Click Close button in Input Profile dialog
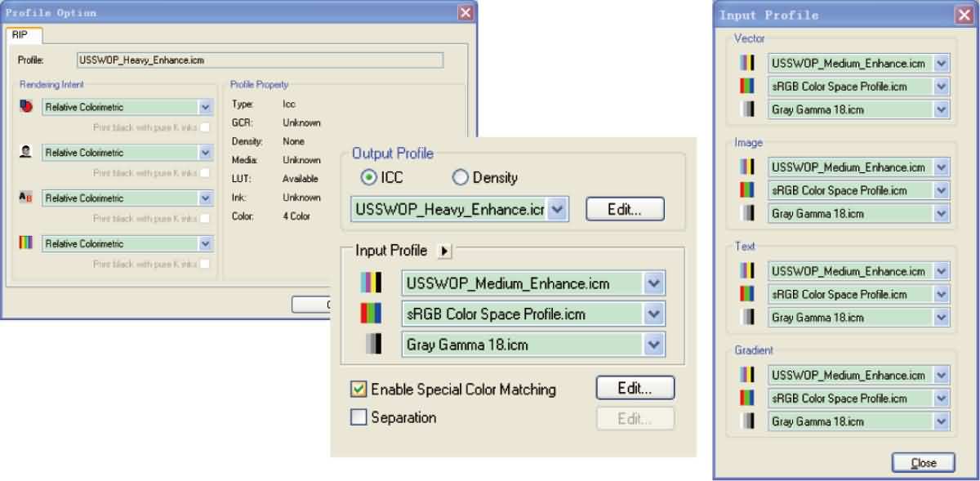This screenshot has width=980, height=481. click(924, 463)
